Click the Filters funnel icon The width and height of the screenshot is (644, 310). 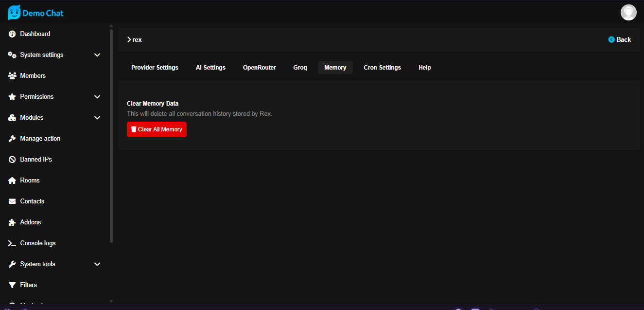click(12, 285)
